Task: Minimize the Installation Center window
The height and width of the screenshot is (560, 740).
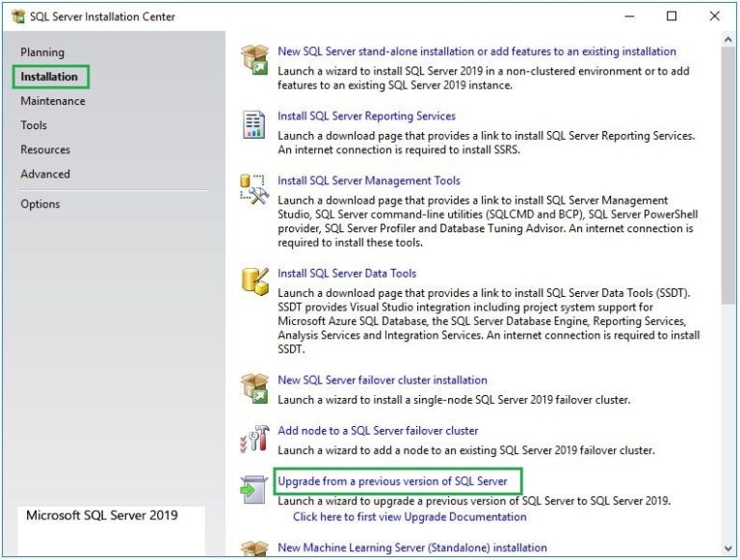Action: 629,16
